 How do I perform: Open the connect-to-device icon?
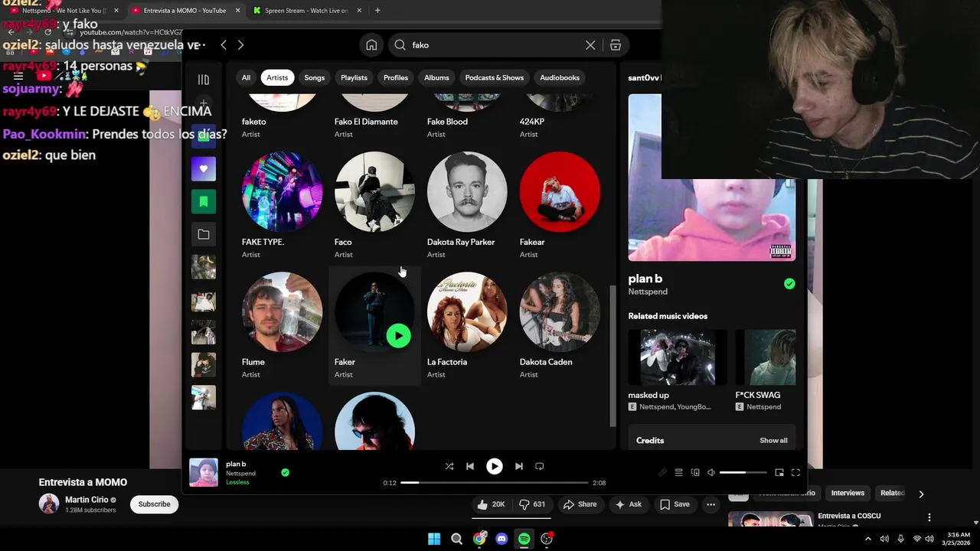pos(695,473)
